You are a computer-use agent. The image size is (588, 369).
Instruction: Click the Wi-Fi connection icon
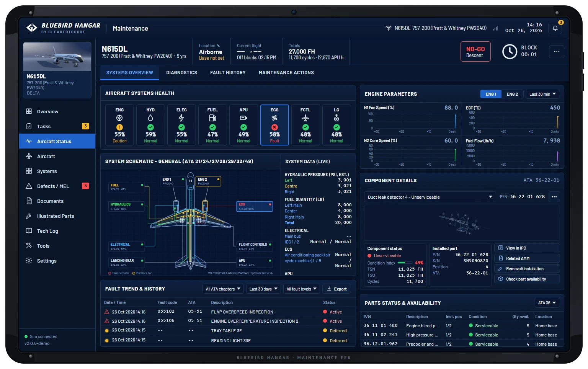tap(388, 28)
